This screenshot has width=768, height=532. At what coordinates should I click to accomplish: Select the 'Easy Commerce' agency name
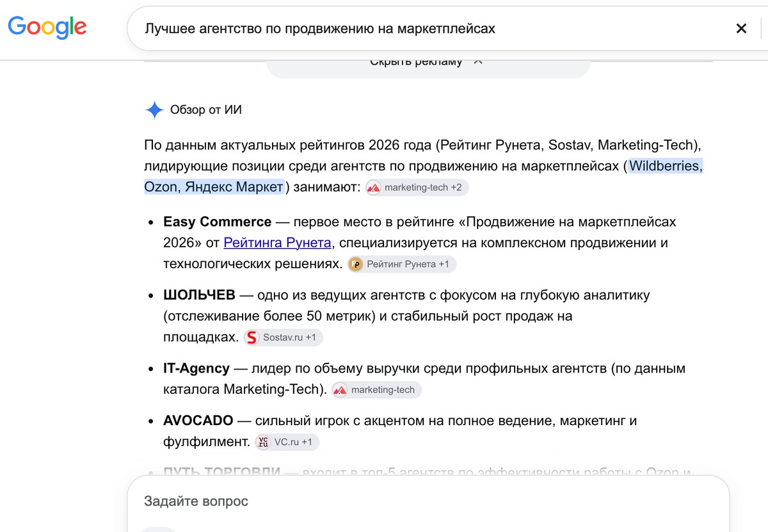[x=218, y=222]
